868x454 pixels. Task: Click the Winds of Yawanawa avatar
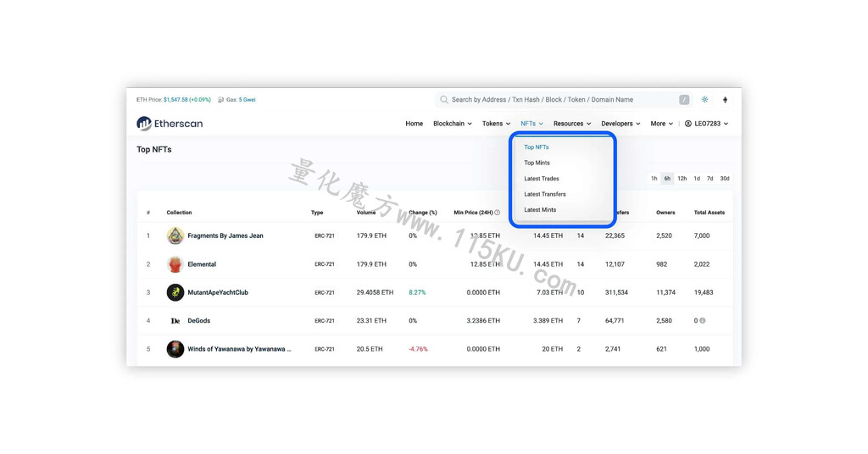pos(175,349)
